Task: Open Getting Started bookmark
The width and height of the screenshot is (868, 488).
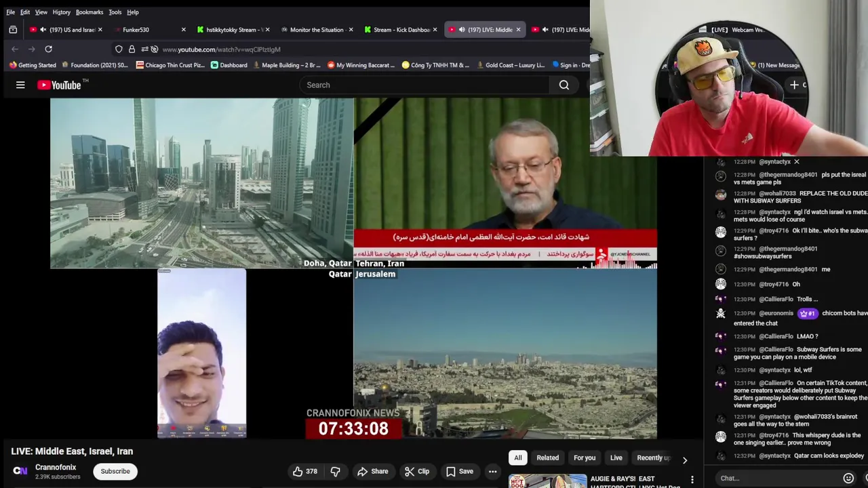Action: click(32, 65)
